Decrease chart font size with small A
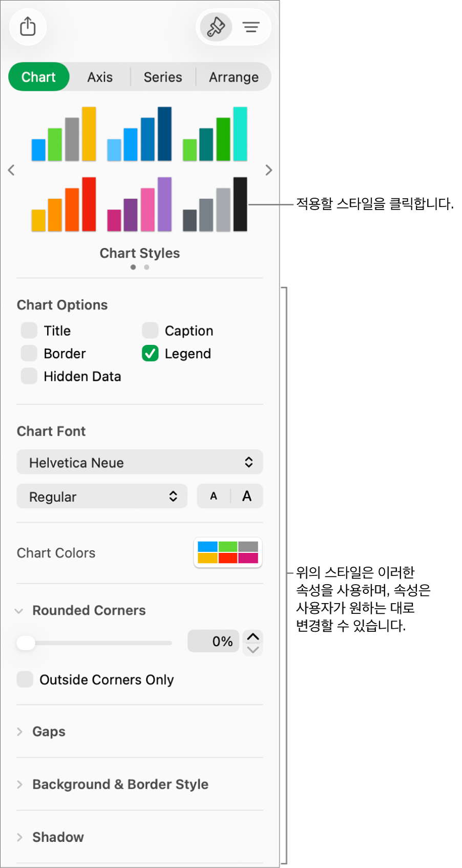 tap(214, 496)
